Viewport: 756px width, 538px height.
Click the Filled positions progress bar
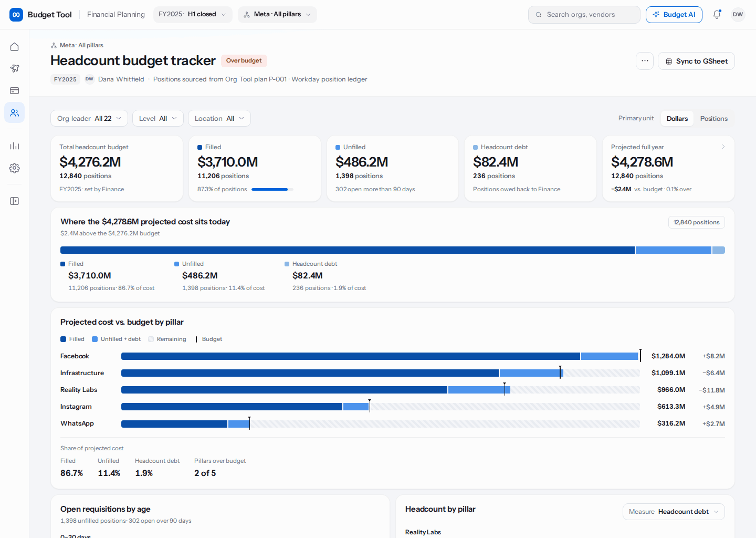pos(272,189)
